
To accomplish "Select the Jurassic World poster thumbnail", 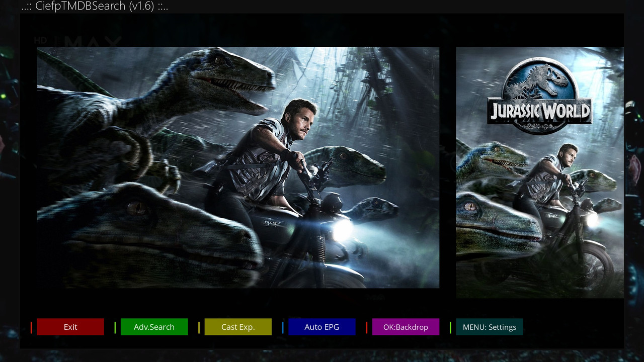I will coord(540,172).
